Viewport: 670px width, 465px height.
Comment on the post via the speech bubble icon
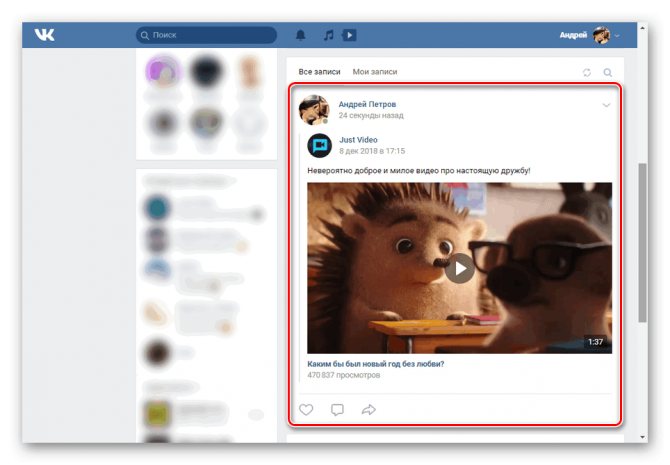coord(337,410)
